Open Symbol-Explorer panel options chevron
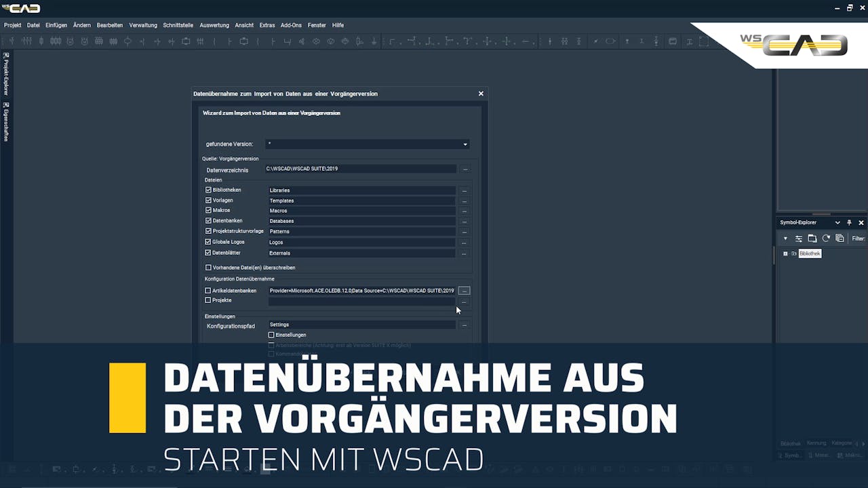Viewport: 868px width, 488px height. [837, 222]
